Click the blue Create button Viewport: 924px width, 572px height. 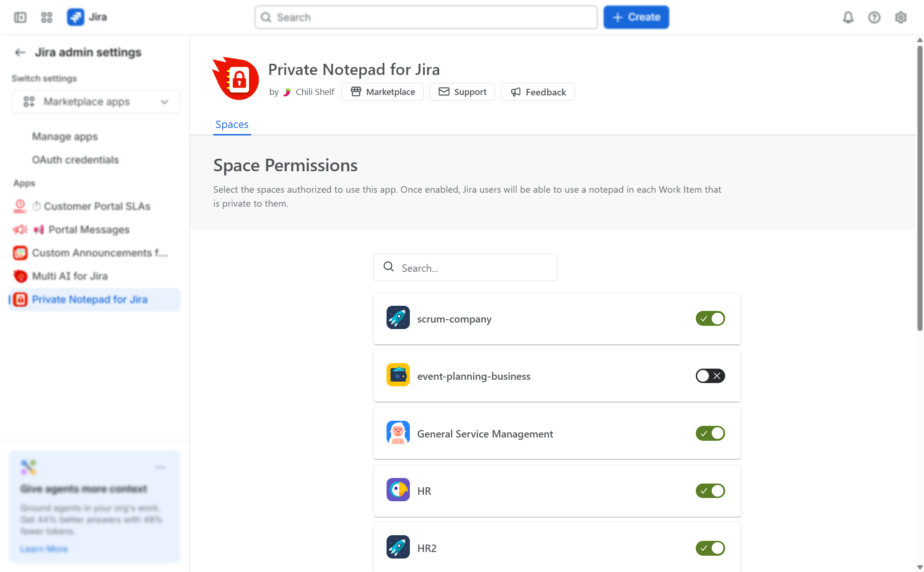(636, 17)
